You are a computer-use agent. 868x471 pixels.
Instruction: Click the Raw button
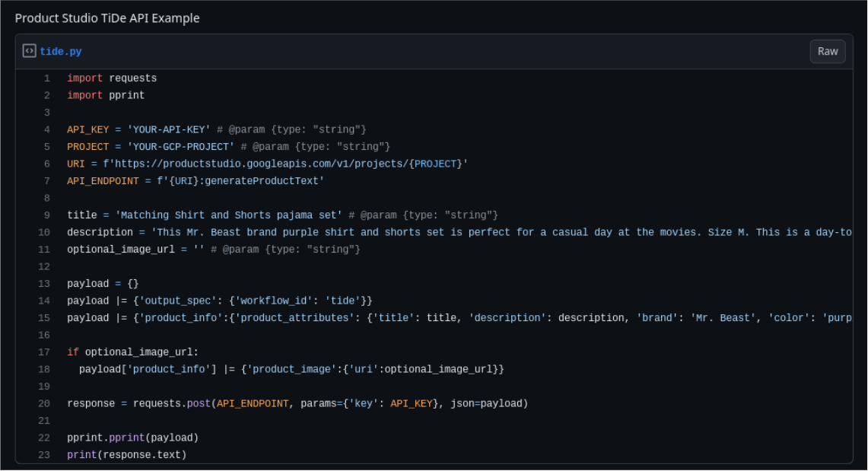coord(827,51)
